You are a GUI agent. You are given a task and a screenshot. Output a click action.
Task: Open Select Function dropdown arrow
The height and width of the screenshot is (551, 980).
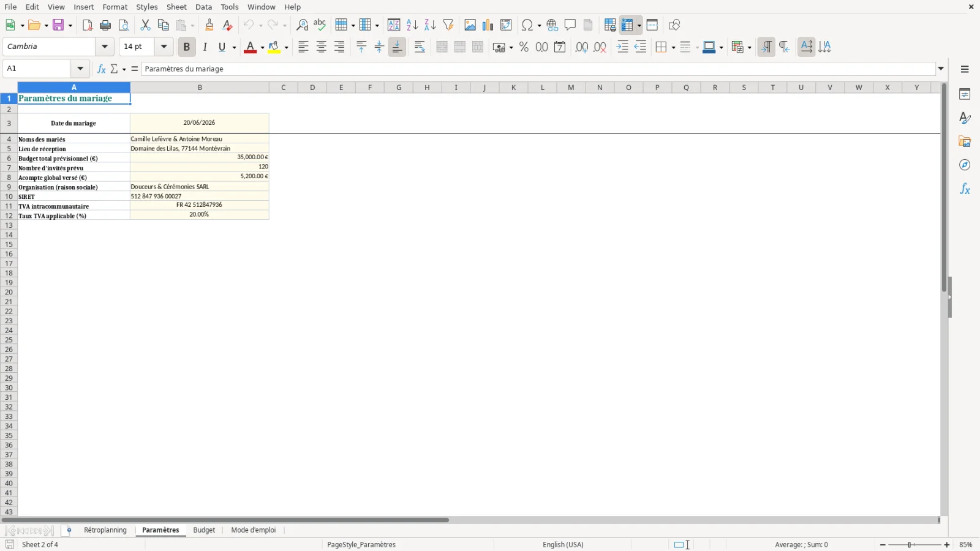pyautogui.click(x=124, y=69)
